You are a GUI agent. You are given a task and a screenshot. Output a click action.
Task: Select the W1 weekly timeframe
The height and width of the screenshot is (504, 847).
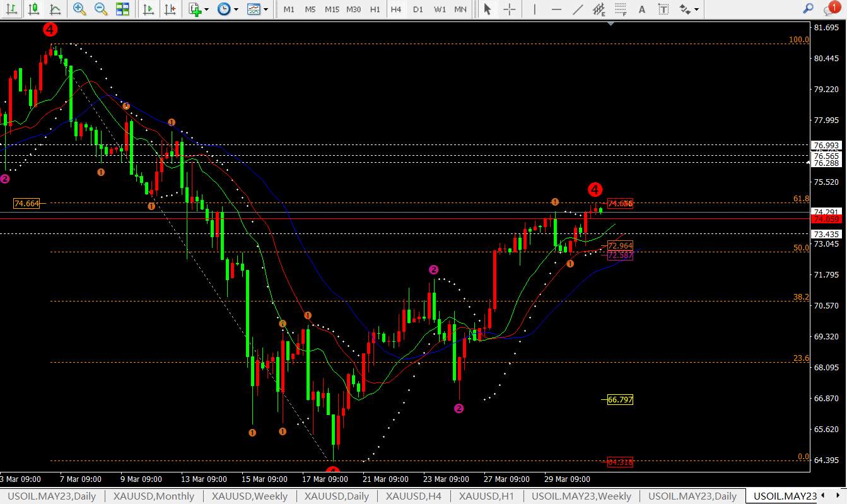pyautogui.click(x=440, y=9)
